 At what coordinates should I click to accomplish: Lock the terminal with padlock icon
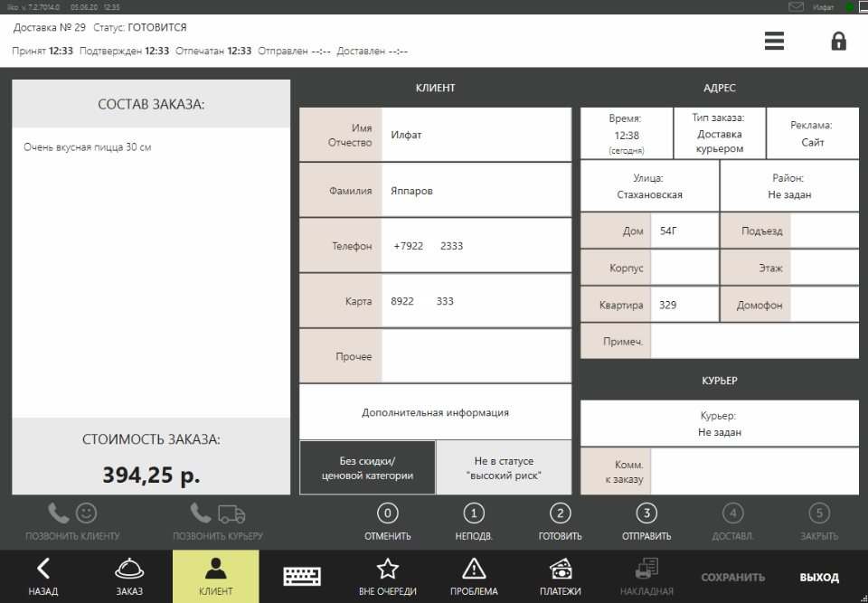(x=839, y=41)
